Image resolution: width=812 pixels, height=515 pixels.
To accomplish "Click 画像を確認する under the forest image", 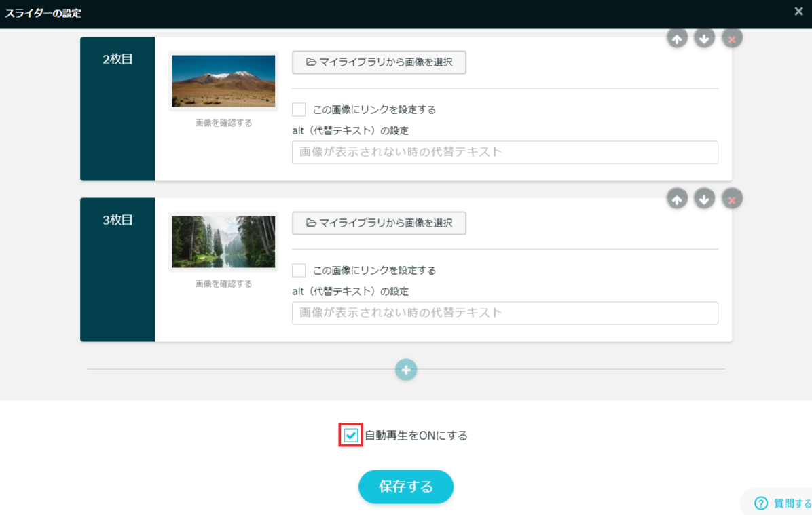I will coord(224,284).
